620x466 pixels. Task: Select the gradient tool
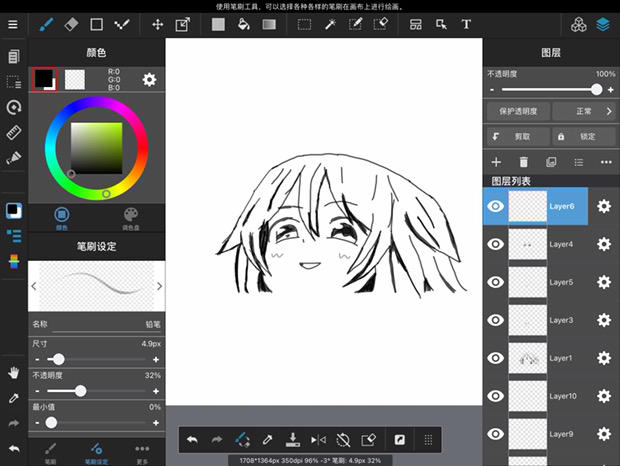[269, 25]
